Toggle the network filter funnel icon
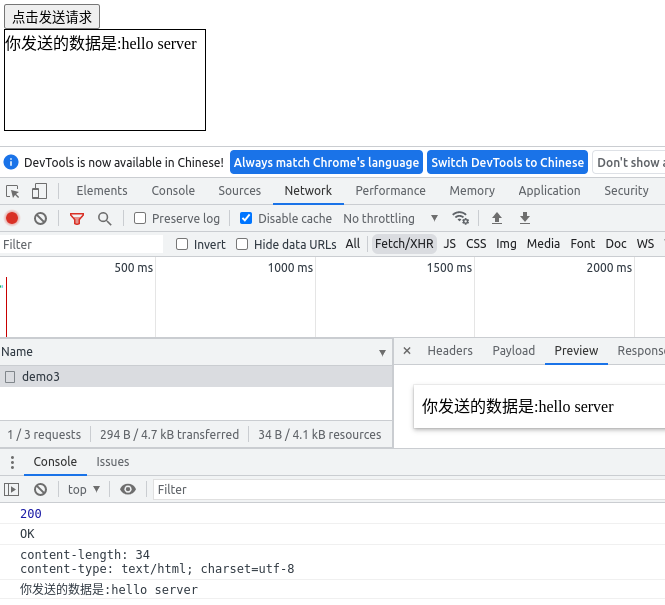This screenshot has width=665, height=605. (x=77, y=219)
